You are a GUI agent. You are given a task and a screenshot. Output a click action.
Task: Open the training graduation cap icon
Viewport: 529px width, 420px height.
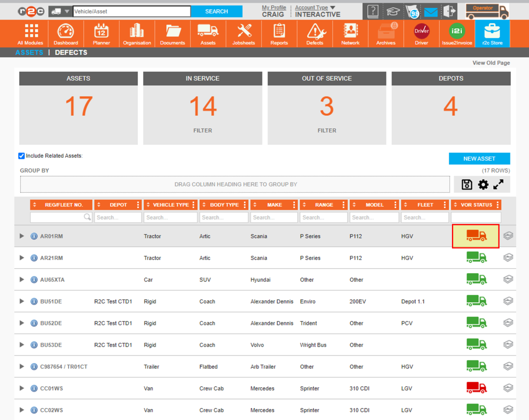(x=393, y=12)
